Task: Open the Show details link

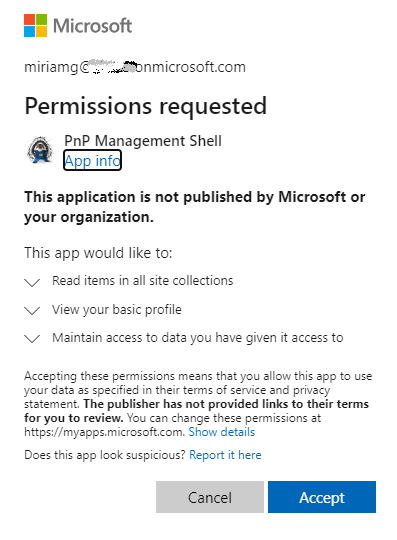Action: coord(222,432)
